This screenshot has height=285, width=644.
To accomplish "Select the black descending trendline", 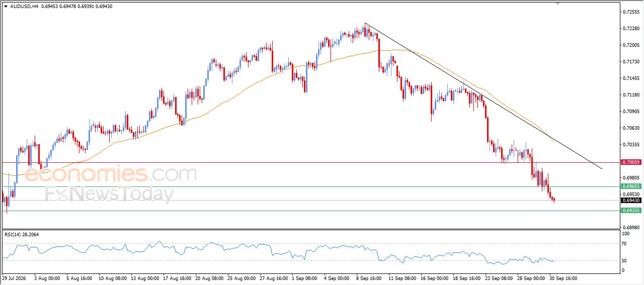I will pos(483,96).
